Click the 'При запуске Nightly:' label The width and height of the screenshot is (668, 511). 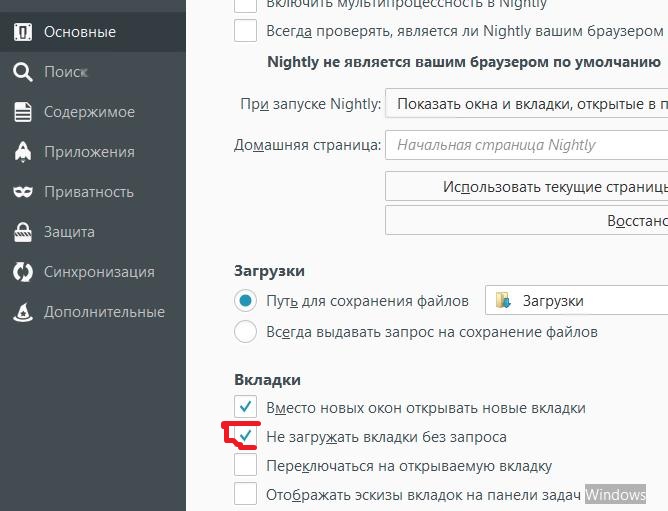pos(311,104)
